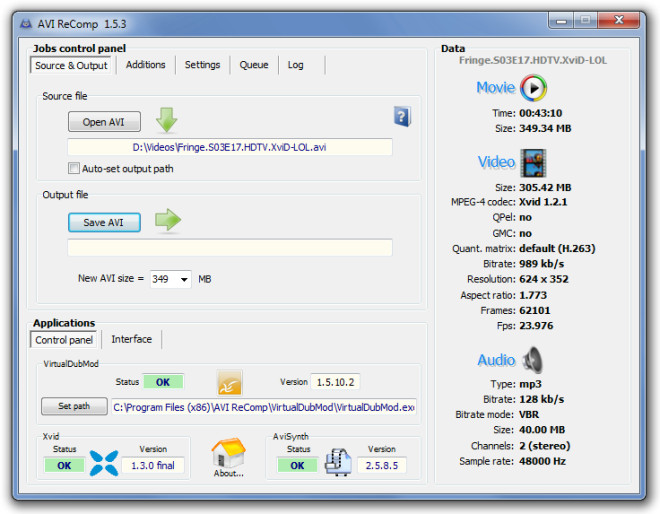The height and width of the screenshot is (514, 660).
Task: Click the 62101 frames value
Action: [535, 311]
